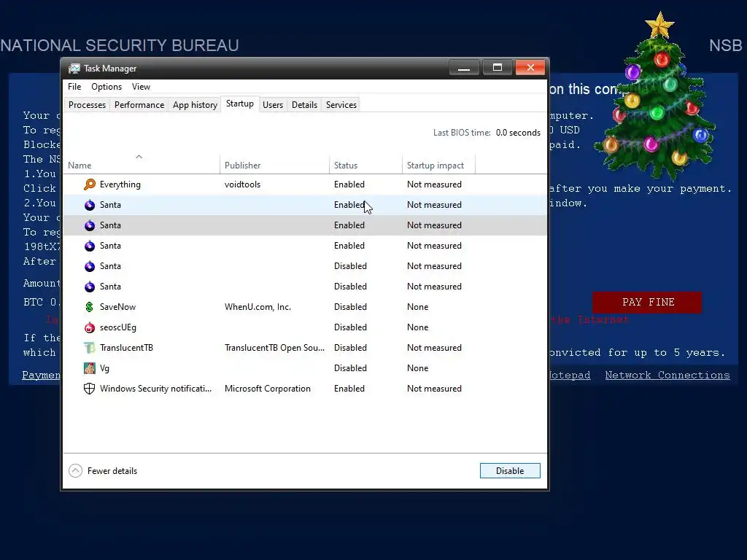The width and height of the screenshot is (747, 560).
Task: Click the Everything magnifier icon in startup list
Action: click(90, 184)
